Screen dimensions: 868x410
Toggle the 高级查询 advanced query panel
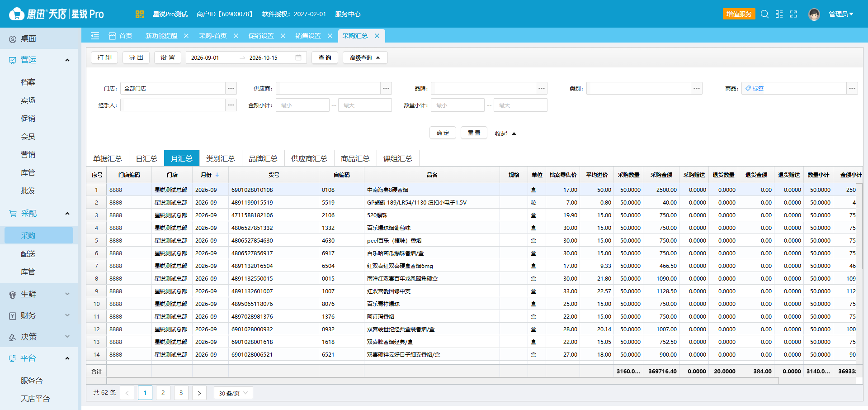pyautogui.click(x=365, y=57)
